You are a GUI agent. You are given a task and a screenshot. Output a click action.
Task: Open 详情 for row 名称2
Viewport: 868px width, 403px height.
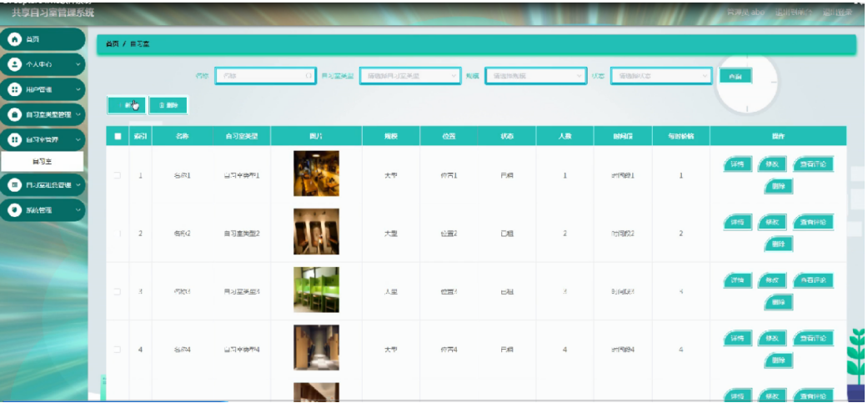pos(738,222)
